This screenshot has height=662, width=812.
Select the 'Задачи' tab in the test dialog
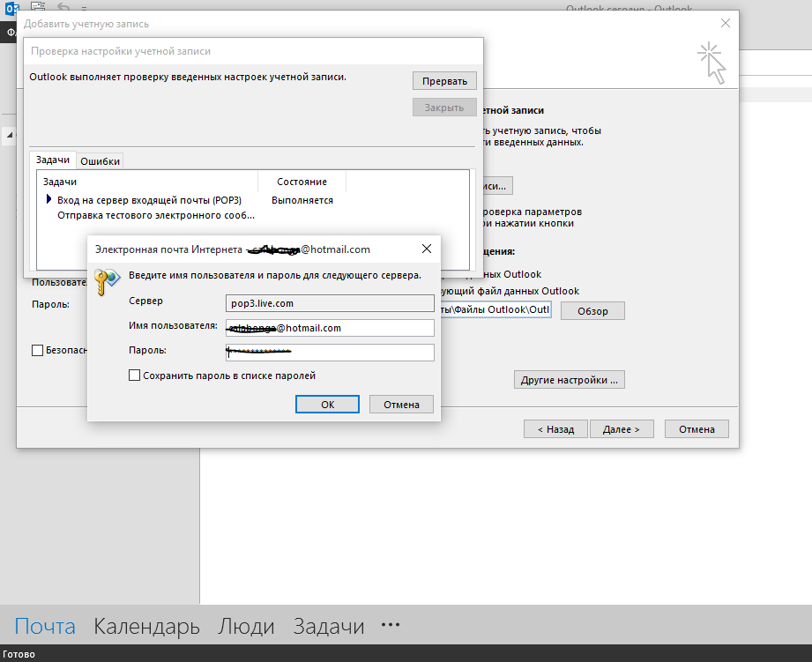[53, 160]
